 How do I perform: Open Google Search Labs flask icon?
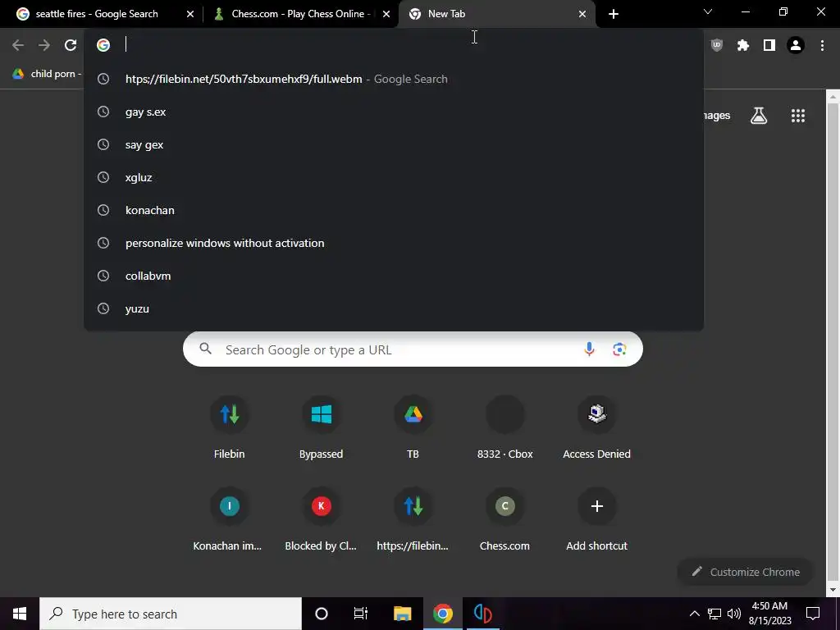click(759, 116)
